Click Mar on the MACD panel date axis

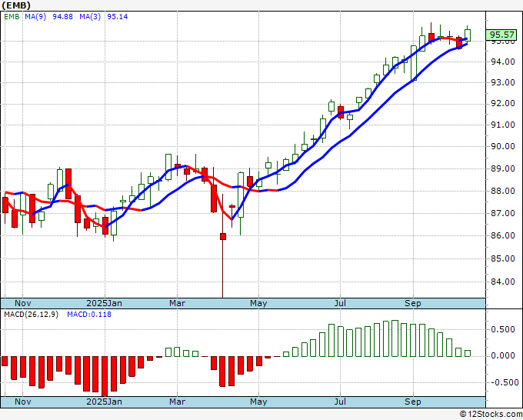coord(177,402)
